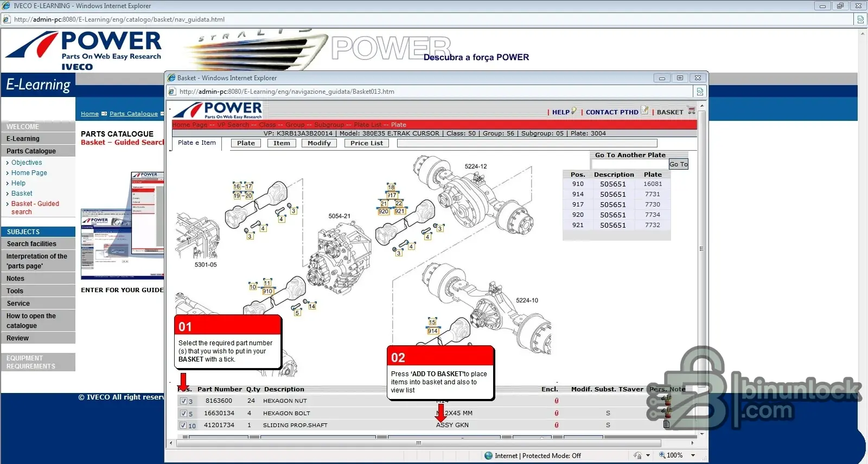Click the BASKET link in Basket window header
Image resolution: width=868 pixels, height=464 pixels.
670,112
